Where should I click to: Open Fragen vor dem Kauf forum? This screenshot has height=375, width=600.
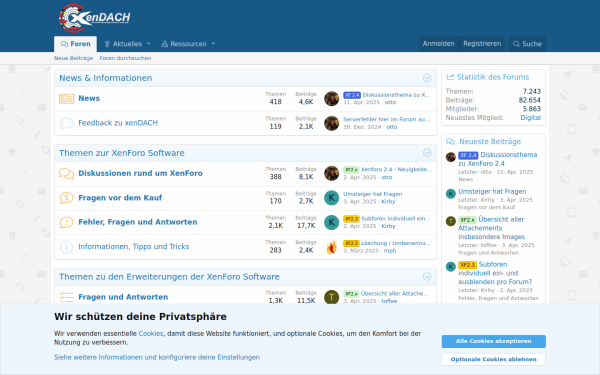pos(120,198)
